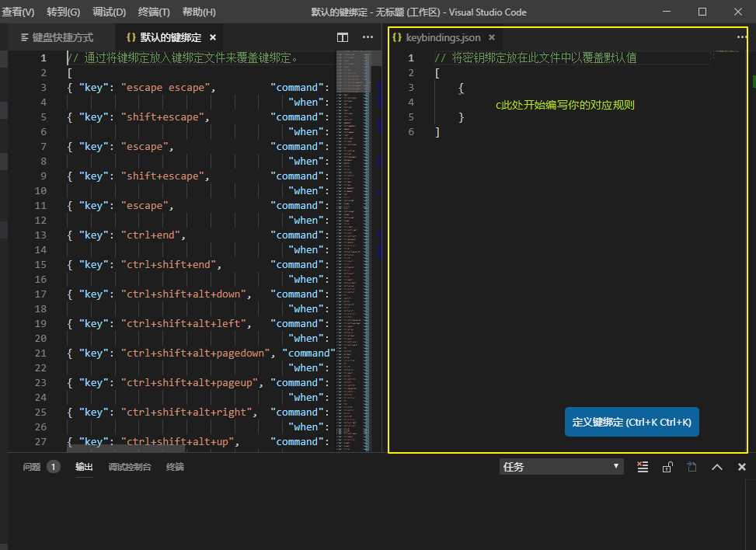This screenshot has width=756, height=550.
Task: Click the "ctrl+shift+alt+right" key string
Action: coord(186,412)
